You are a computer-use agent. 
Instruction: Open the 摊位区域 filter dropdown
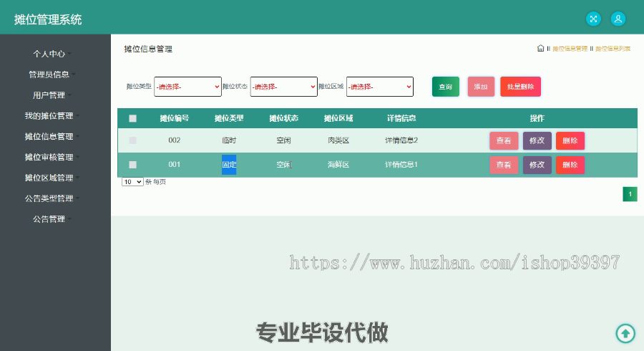380,87
